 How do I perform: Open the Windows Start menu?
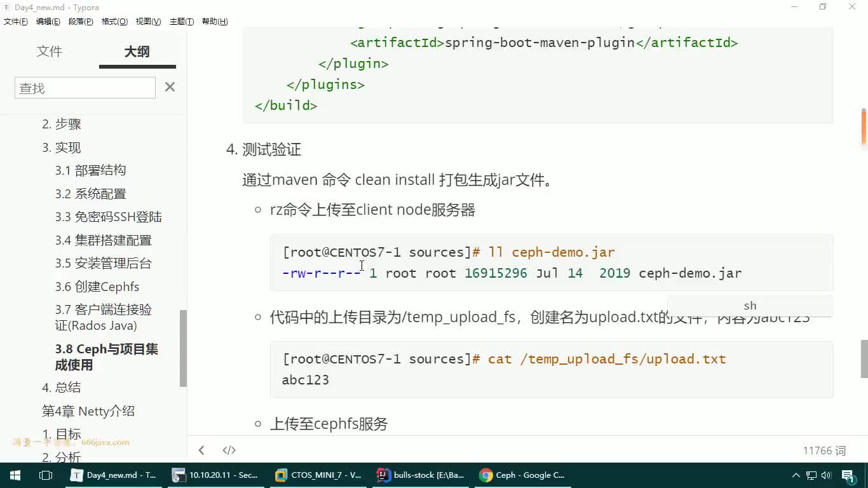coord(15,475)
